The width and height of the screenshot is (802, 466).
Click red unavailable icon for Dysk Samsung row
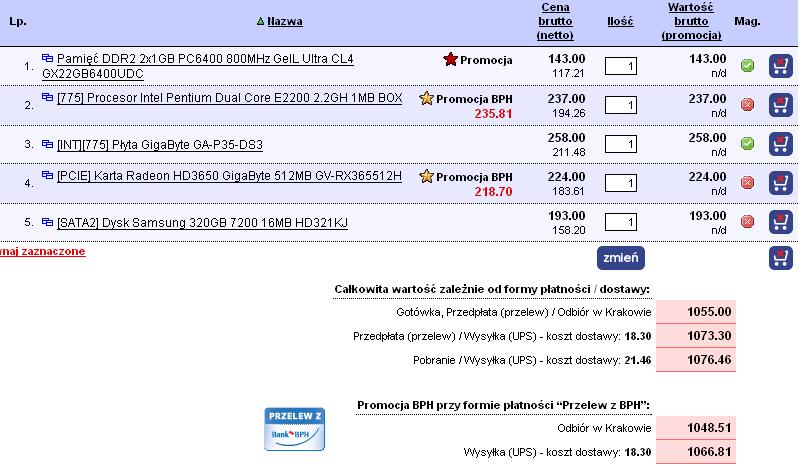tap(747, 221)
